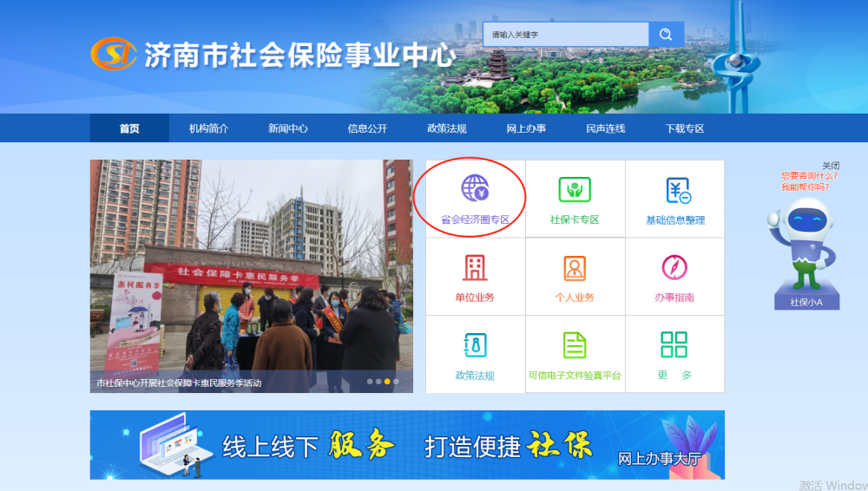This screenshot has width=868, height=491.
Task: Click the 您要咨询什么 assistant prompt
Action: click(809, 175)
